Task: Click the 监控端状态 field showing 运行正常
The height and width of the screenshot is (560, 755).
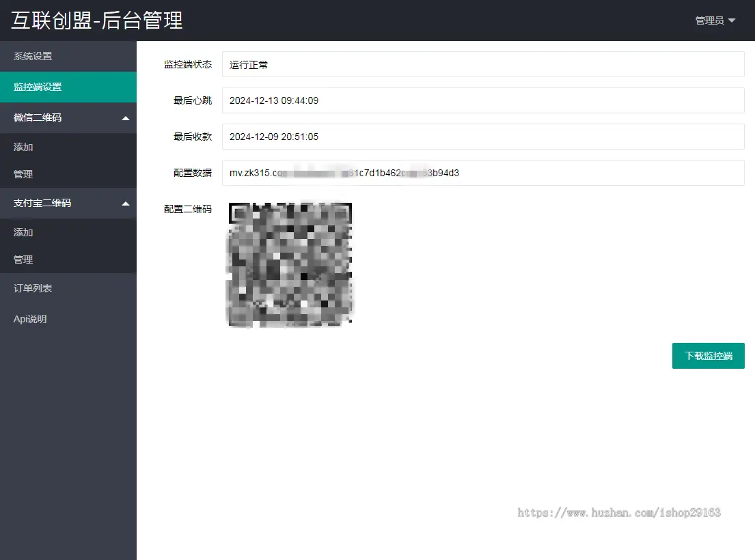Action: [483, 64]
